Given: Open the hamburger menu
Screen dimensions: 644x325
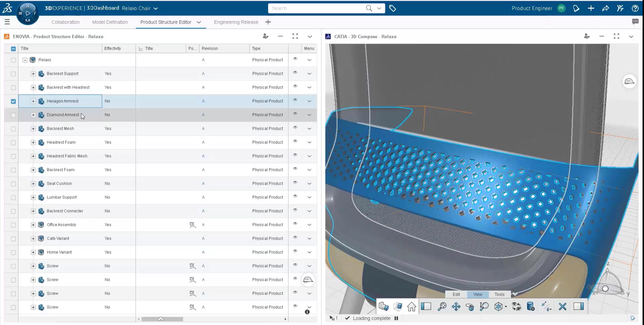Looking at the screenshot, I should click(7, 22).
